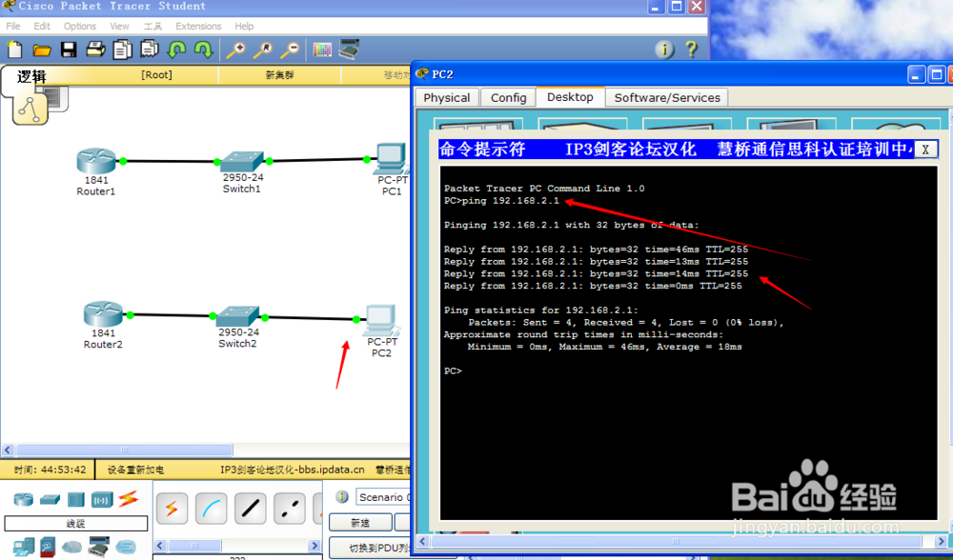Screen dimensions: 953x560
Task: Choose the Routers device category
Action: (x=23, y=499)
